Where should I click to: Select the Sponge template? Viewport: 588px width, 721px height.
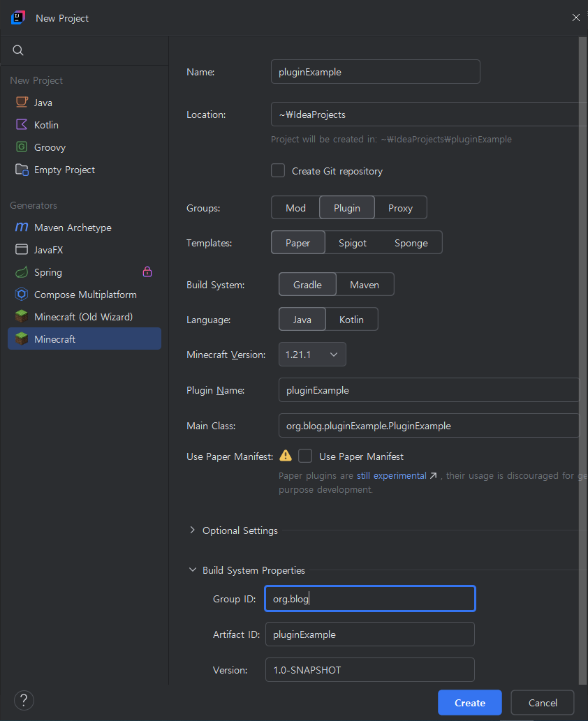click(x=411, y=243)
